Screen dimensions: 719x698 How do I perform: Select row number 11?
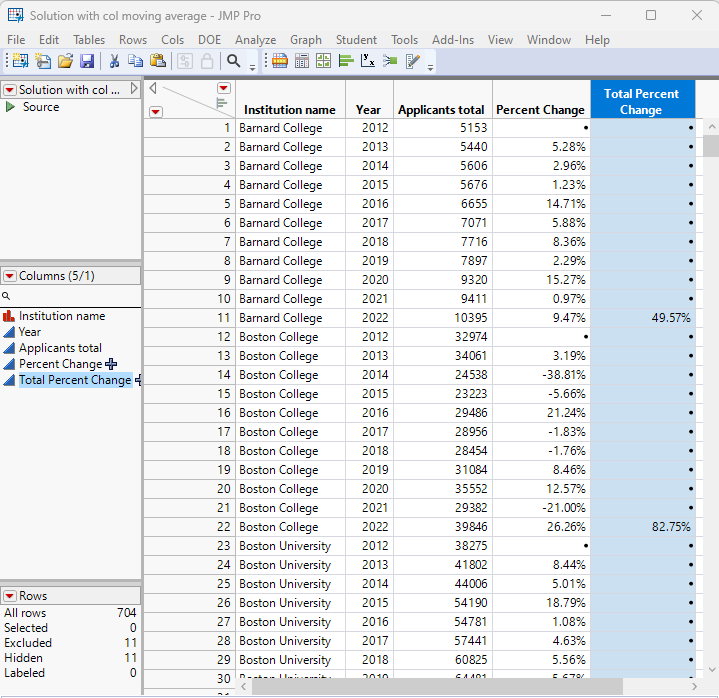[x=189, y=318]
